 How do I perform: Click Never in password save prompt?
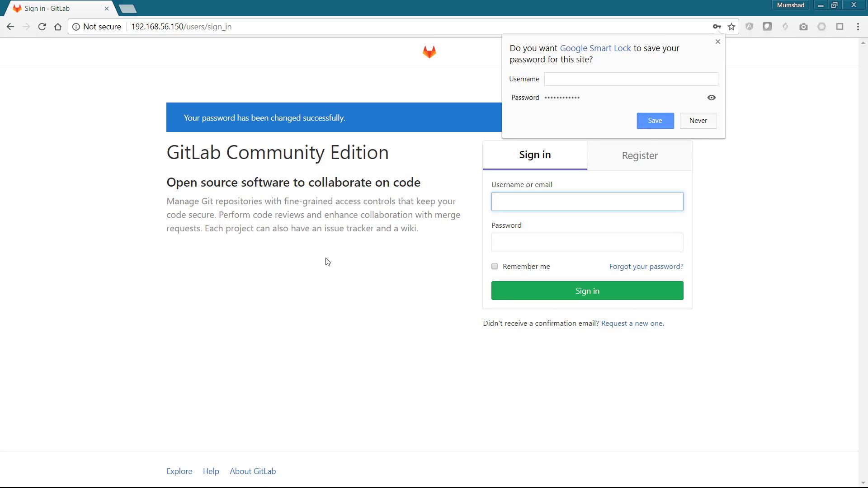[x=698, y=121]
